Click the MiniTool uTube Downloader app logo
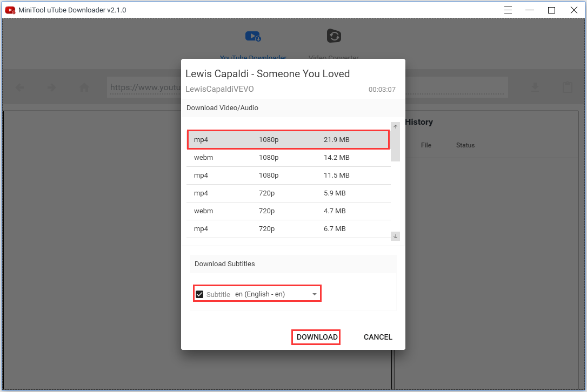 pos(10,10)
